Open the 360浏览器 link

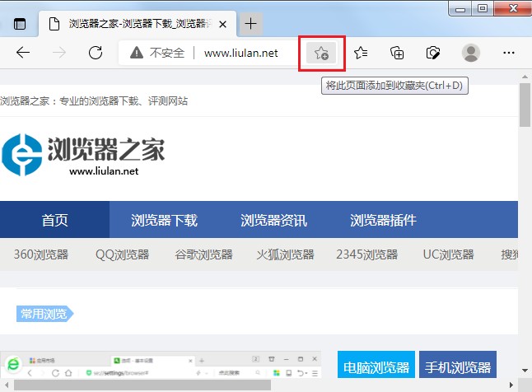pyautogui.click(x=41, y=254)
